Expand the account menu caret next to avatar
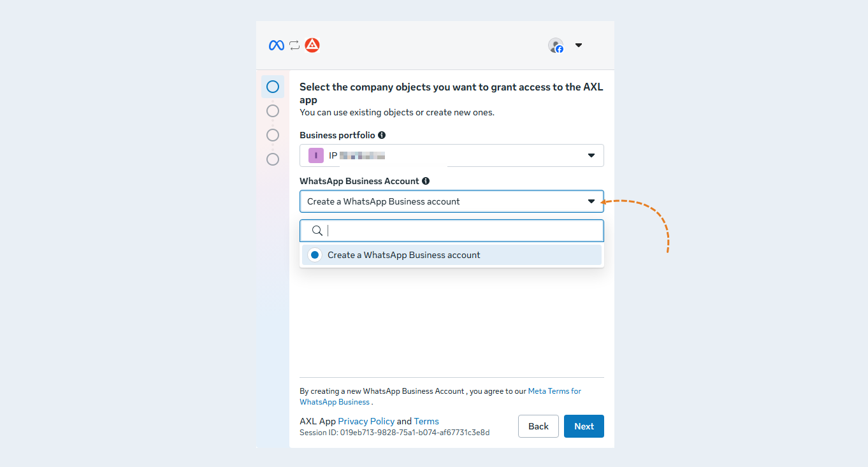The height and width of the screenshot is (467, 868). 579,45
